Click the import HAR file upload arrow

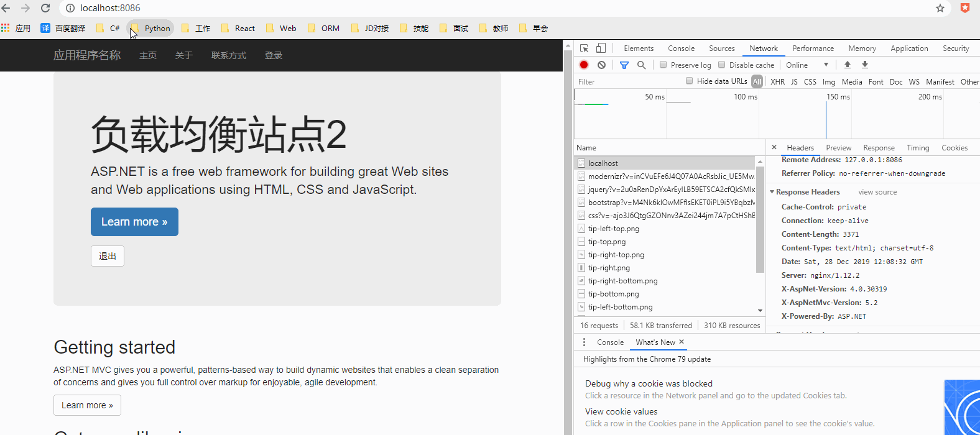coord(848,65)
